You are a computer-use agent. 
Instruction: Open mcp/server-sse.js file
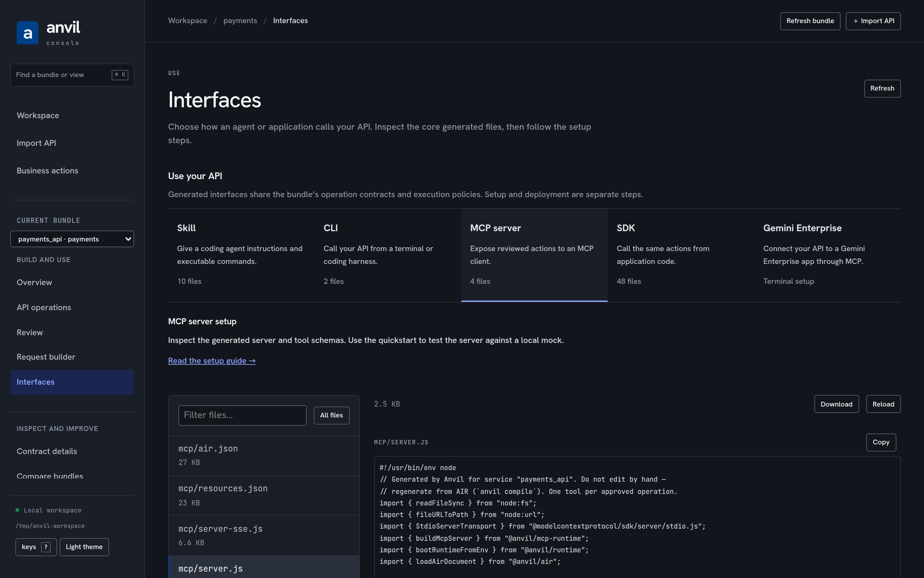[264, 536]
